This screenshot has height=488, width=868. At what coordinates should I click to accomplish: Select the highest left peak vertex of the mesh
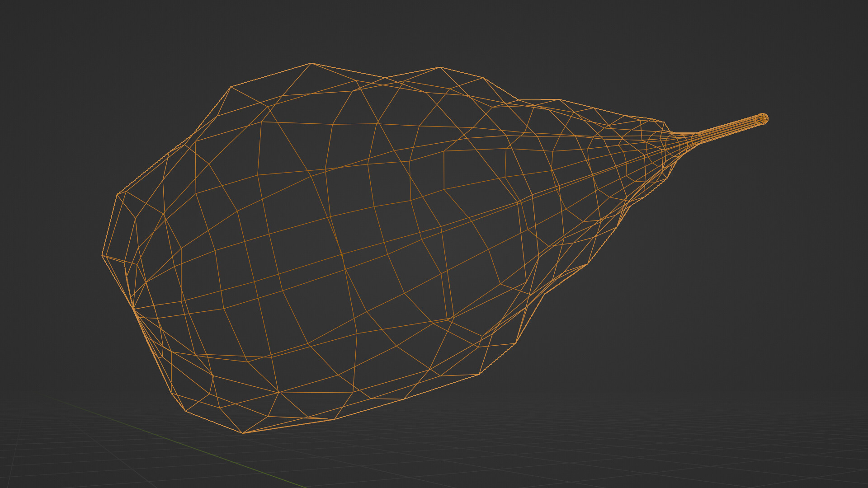click(311, 63)
